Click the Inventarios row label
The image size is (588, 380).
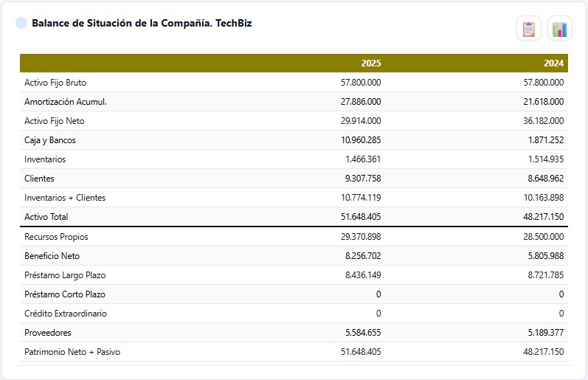click(x=45, y=159)
